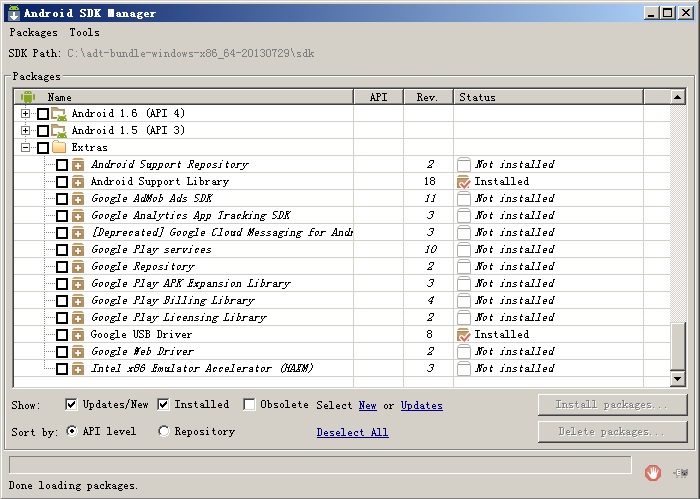
Task: Click Installed status icon for Google USB Driver
Action: pos(464,335)
